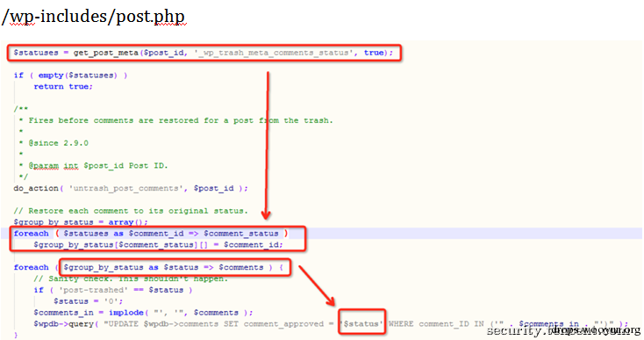The image size is (644, 340).
Task: Click the 'if ( empty($statuses) )' line
Action: point(70,76)
